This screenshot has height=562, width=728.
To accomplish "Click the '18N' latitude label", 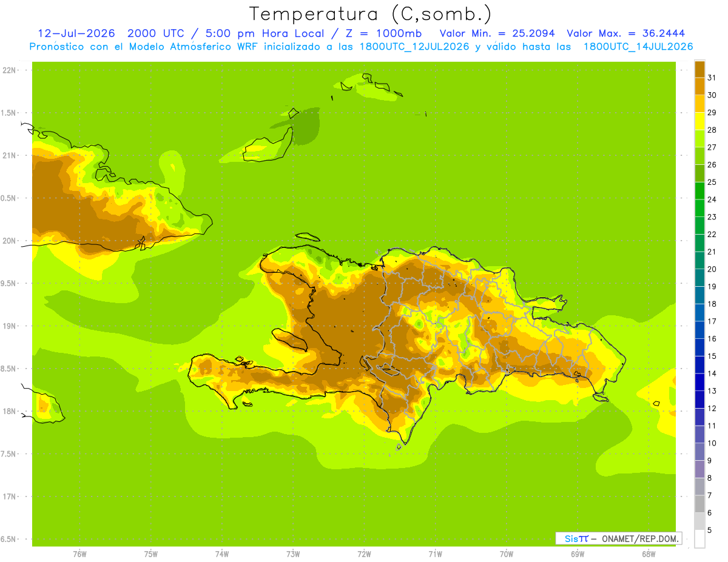I will [9, 411].
